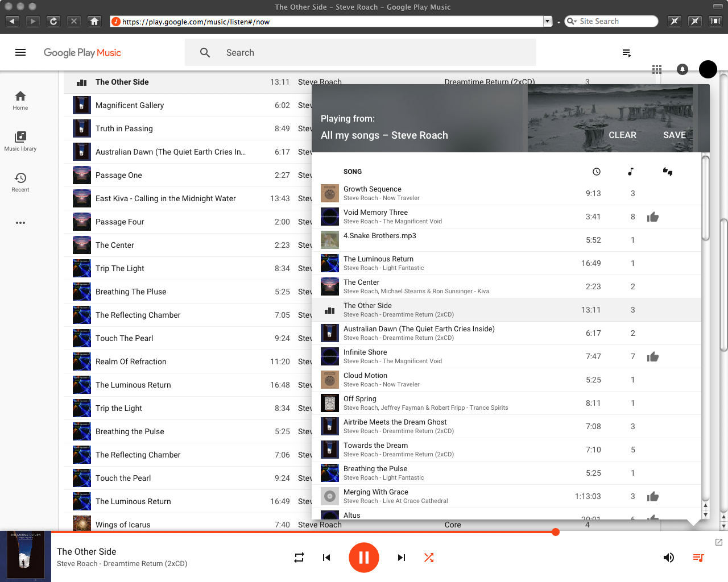Click the duration clock column icon

[x=597, y=172]
